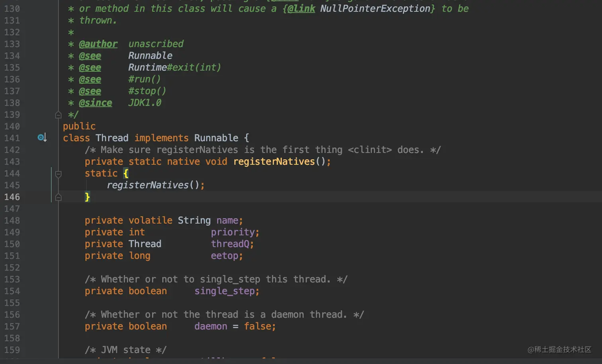Click the 'long' type on line 151

(139, 256)
